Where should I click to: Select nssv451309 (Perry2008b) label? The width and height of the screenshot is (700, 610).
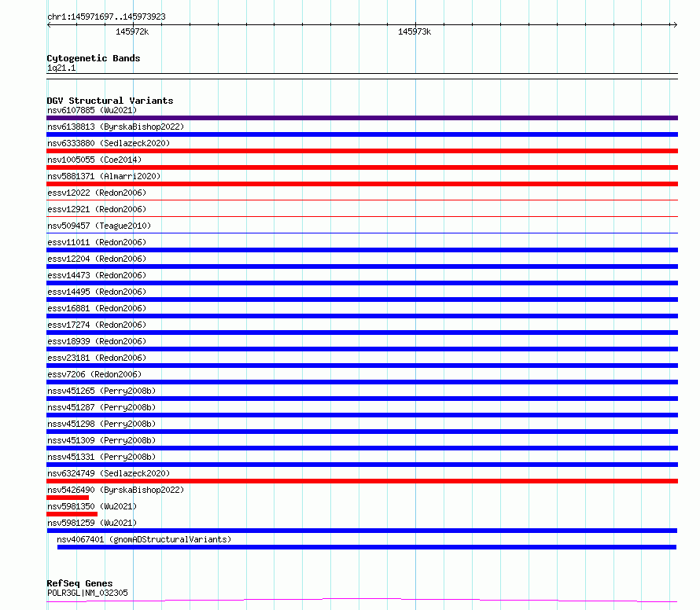101,440
